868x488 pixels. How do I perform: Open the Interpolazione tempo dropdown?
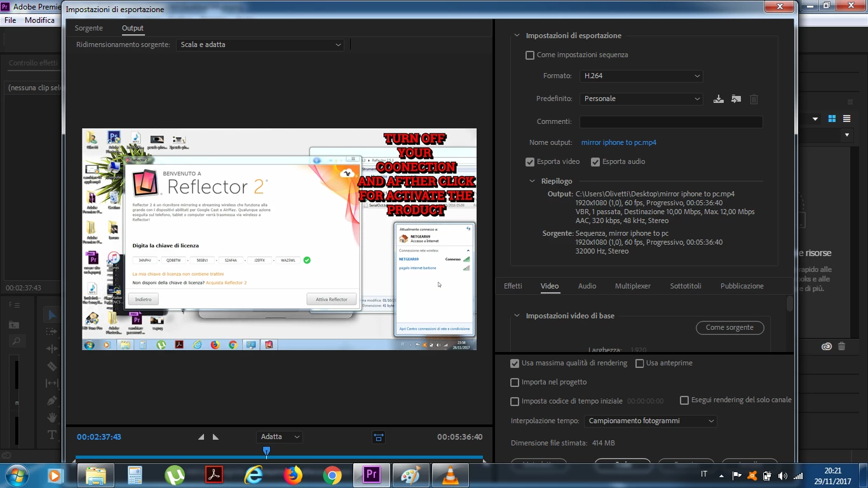pyautogui.click(x=651, y=421)
